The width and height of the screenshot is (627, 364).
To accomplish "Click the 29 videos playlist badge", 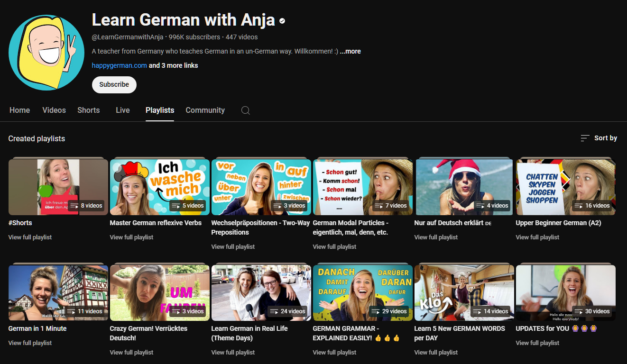I will (389, 311).
